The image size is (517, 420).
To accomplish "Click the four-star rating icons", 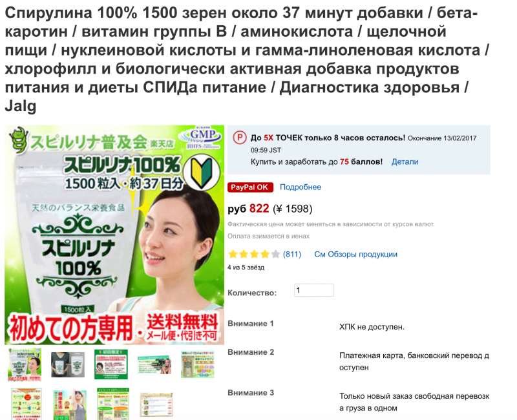I will 254,254.
